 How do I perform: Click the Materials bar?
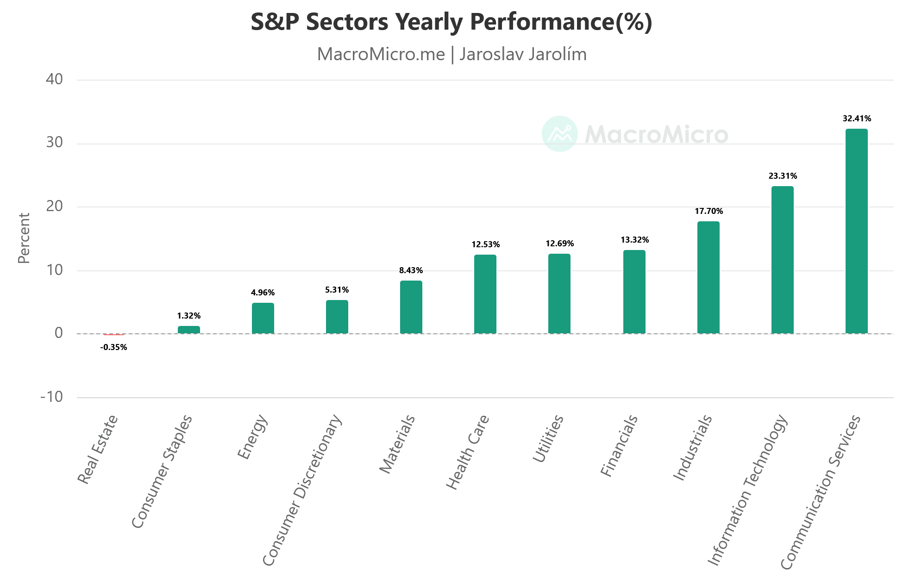[411, 307]
